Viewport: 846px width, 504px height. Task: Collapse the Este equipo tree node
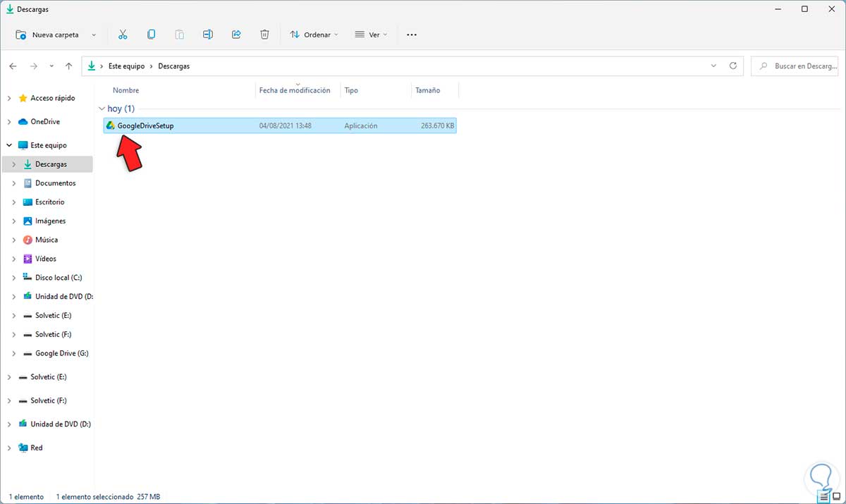tap(9, 145)
